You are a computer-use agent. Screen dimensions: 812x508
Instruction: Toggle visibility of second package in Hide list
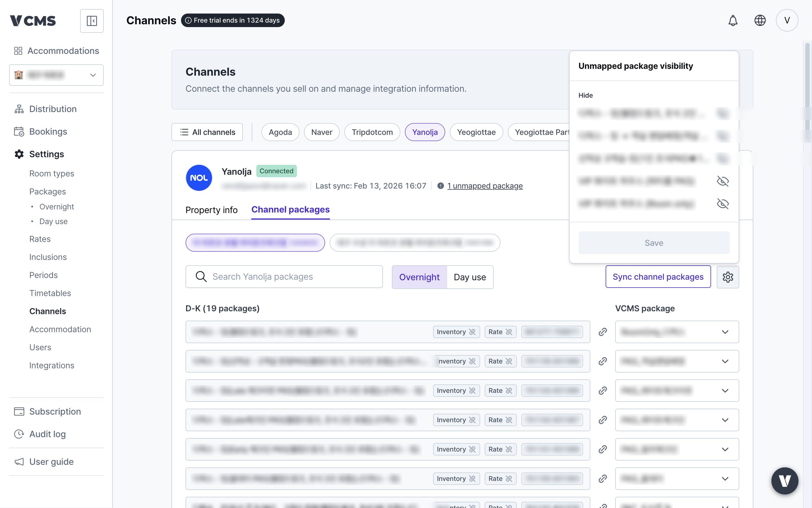[x=723, y=136]
